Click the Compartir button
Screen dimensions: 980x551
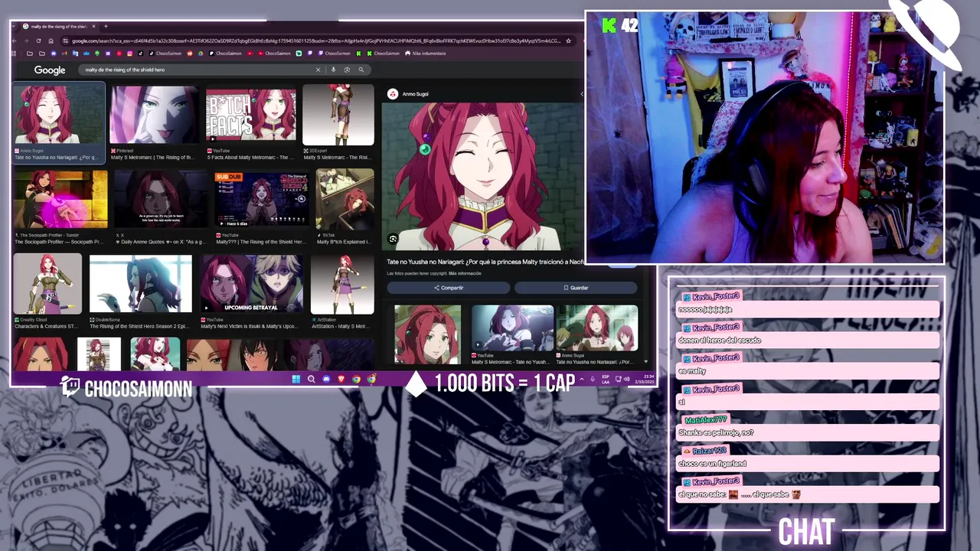(448, 288)
